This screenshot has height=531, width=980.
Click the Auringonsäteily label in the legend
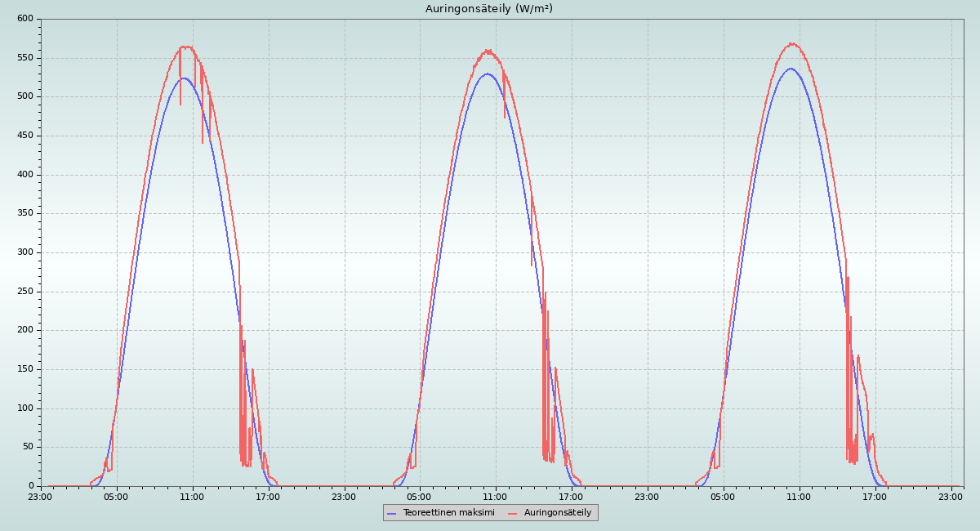(x=558, y=513)
